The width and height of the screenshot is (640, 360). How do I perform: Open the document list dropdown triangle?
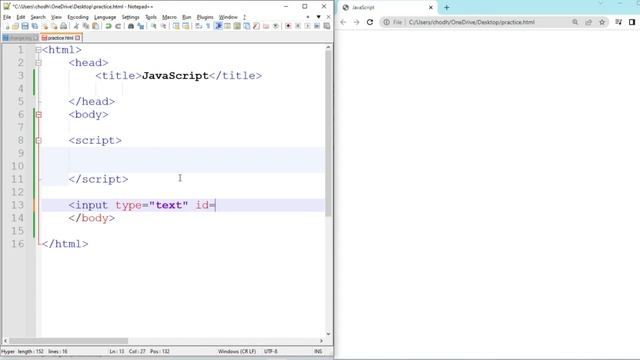tap(319, 17)
